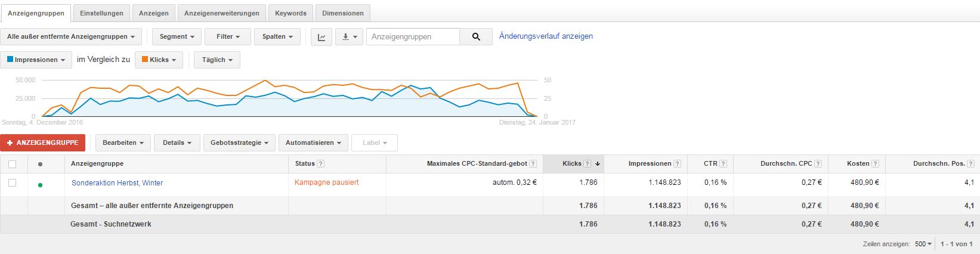
Task: Open help icon next to Kosten header
Action: [x=875, y=164]
